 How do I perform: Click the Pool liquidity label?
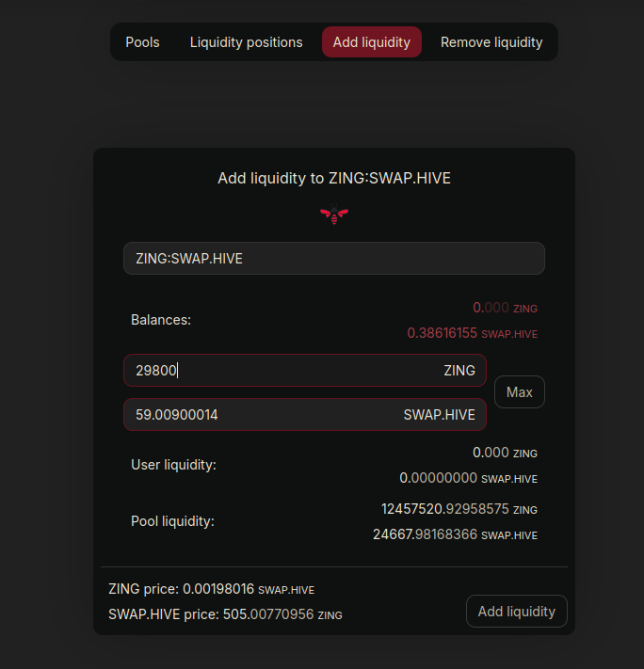point(172,521)
